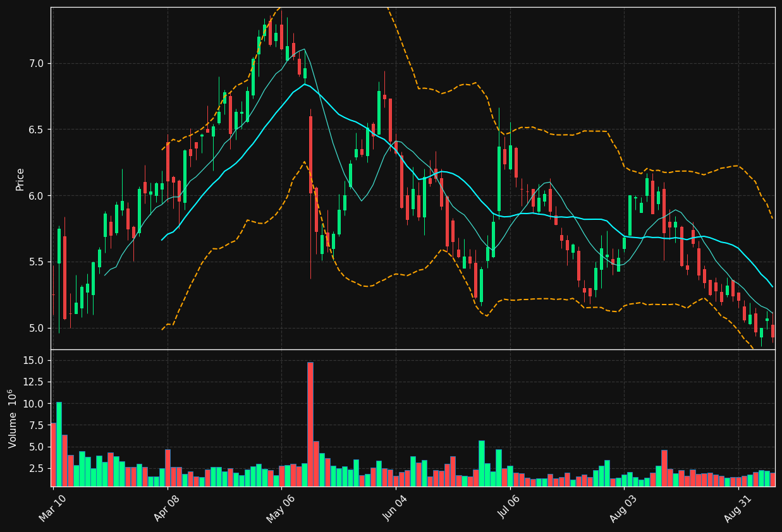
Task: Click the Volume axis title
Action: click(13, 418)
